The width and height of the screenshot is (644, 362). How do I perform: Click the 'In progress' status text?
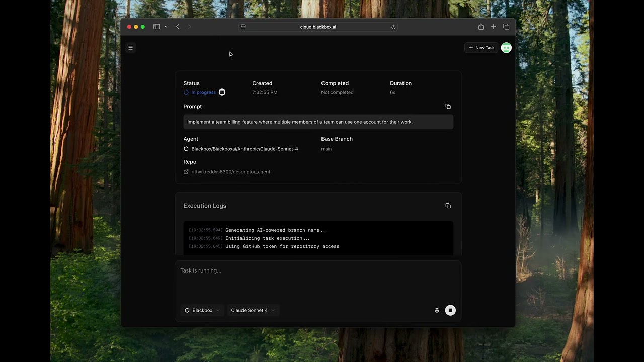(x=203, y=92)
